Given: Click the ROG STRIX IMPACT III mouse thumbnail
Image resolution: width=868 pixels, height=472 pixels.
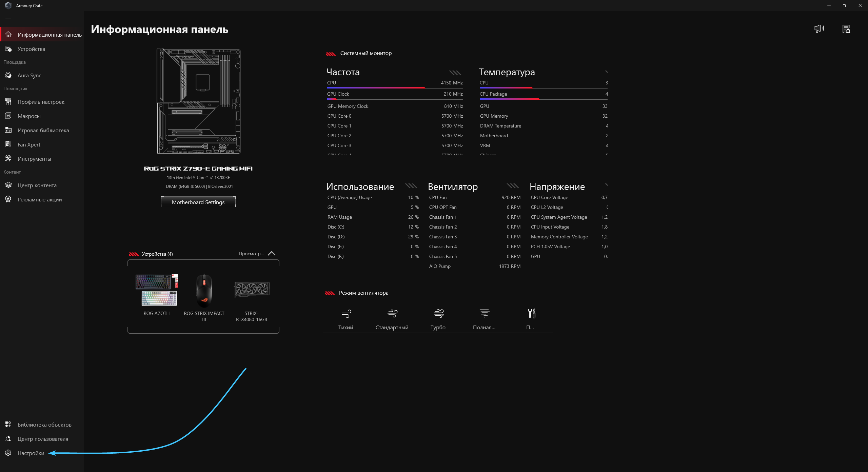Looking at the screenshot, I should [x=204, y=290].
